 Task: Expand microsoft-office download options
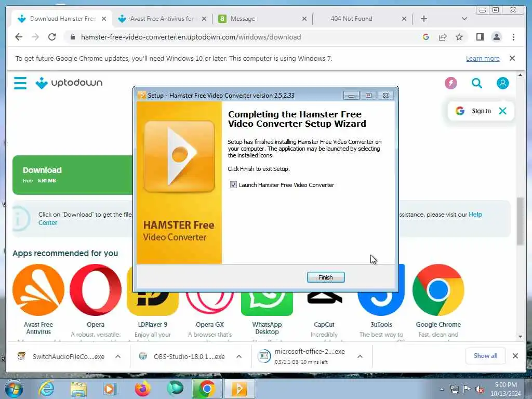[x=360, y=356]
